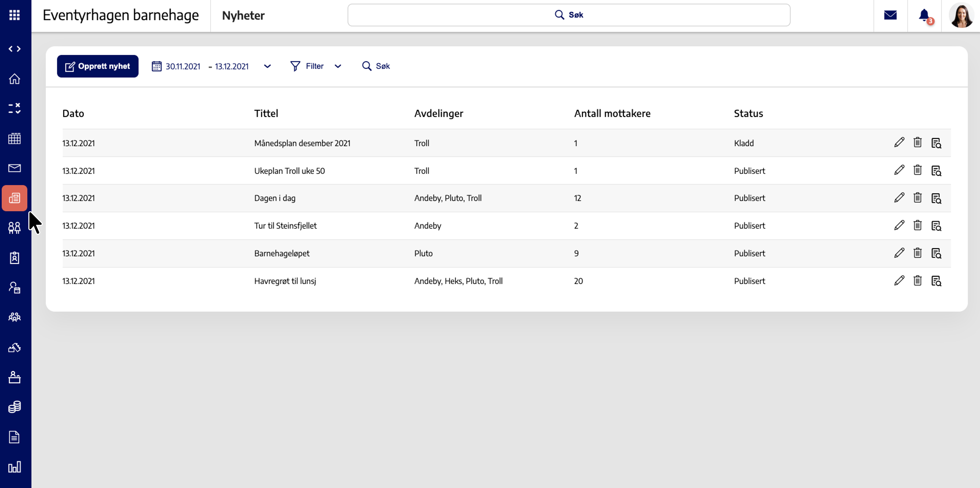Delete the Dagen i dag news item
Screen dimensions: 980x488
point(917,198)
